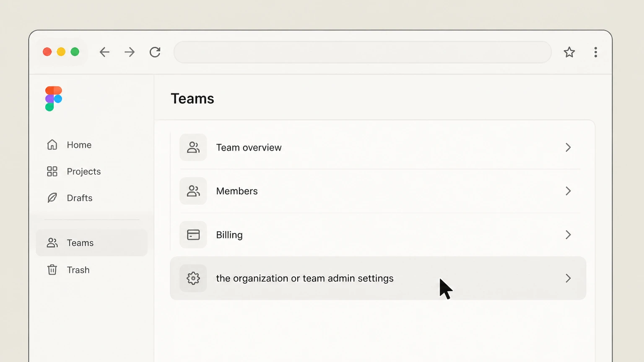The width and height of the screenshot is (644, 362).
Task: Click the Team overview people icon
Action: (193, 147)
